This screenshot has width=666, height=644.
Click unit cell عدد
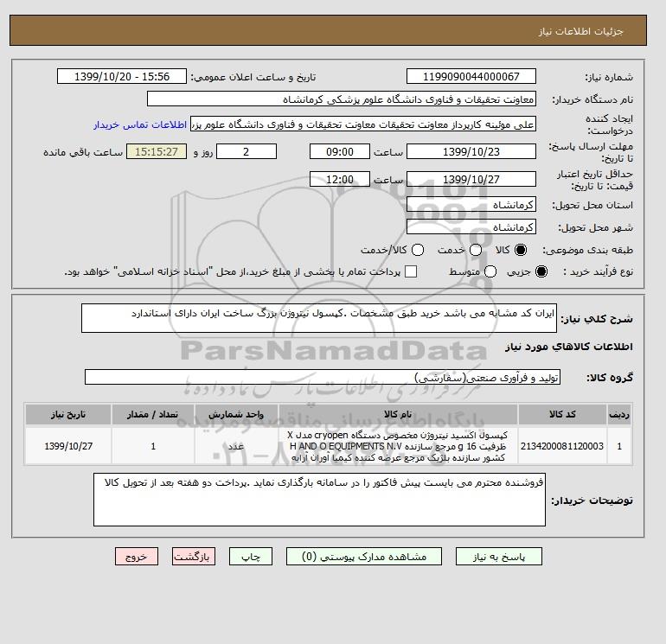236,446
